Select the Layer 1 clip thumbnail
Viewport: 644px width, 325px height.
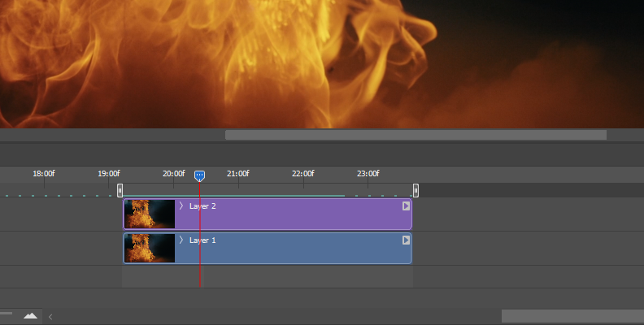pos(150,249)
